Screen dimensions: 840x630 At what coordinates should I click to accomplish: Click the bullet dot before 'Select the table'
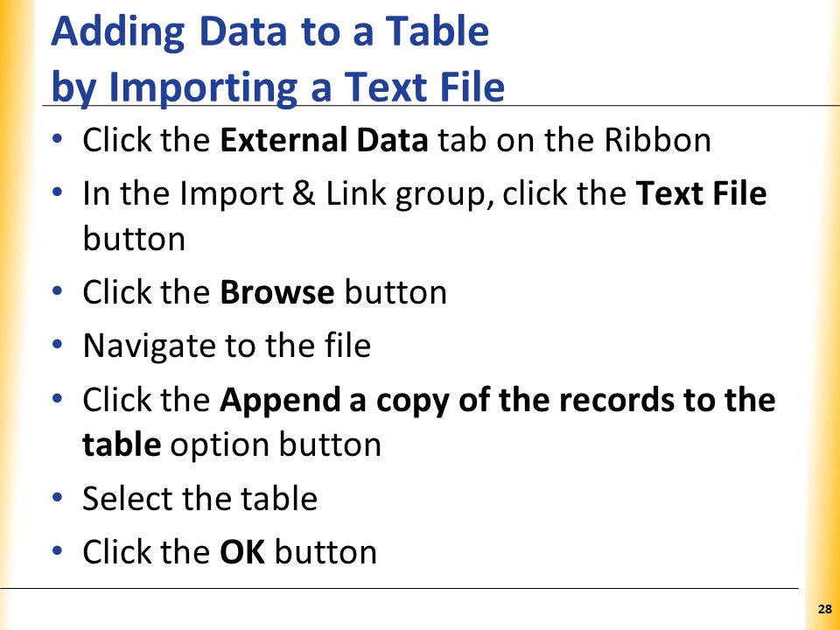(58, 498)
